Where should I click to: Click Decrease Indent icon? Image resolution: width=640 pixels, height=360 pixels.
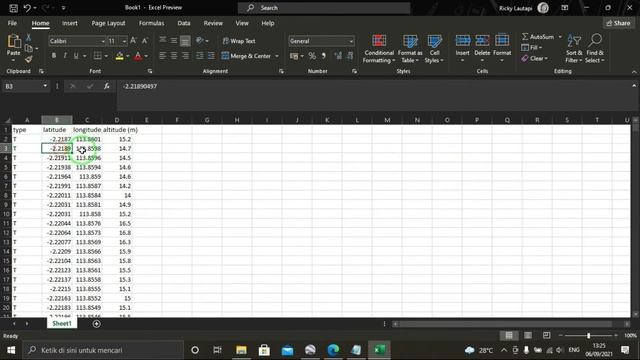pos(200,56)
